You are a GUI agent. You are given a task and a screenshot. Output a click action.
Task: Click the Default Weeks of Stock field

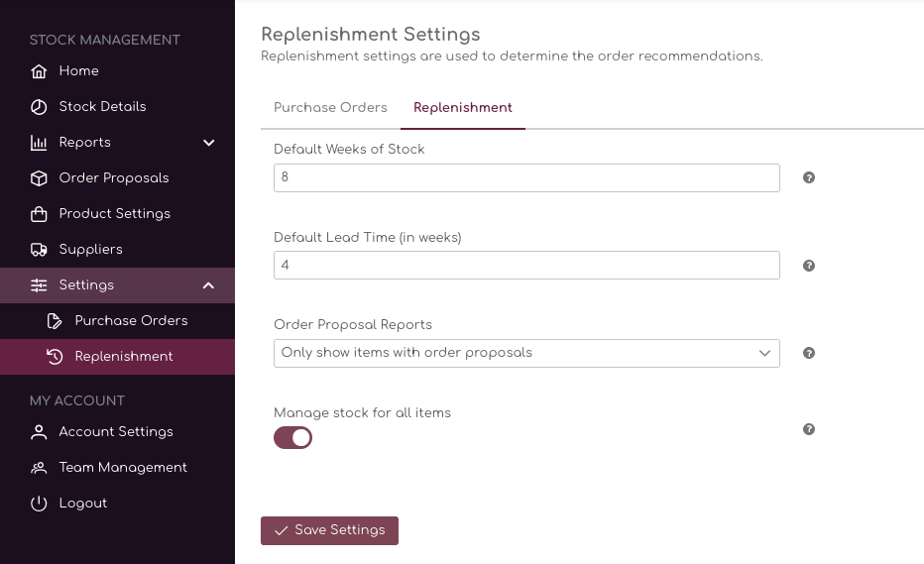pyautogui.click(x=526, y=177)
